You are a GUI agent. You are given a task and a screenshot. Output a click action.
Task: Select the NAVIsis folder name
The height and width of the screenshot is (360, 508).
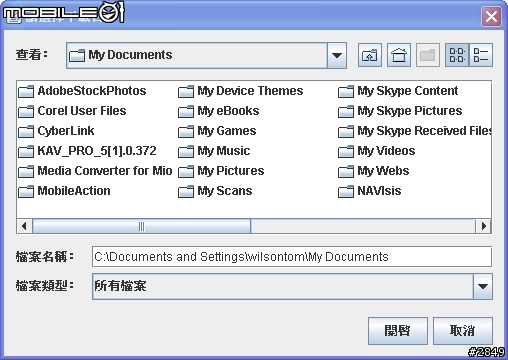pyautogui.click(x=379, y=191)
